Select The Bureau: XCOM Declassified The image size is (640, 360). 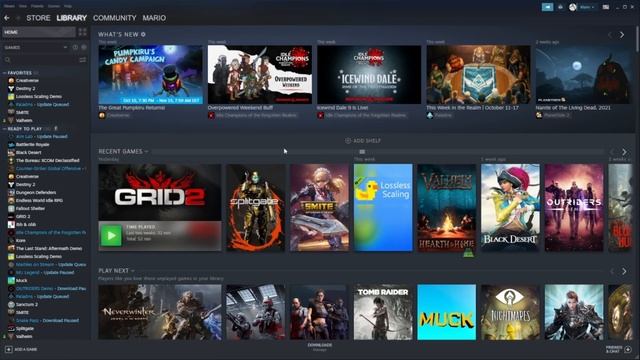click(47, 160)
